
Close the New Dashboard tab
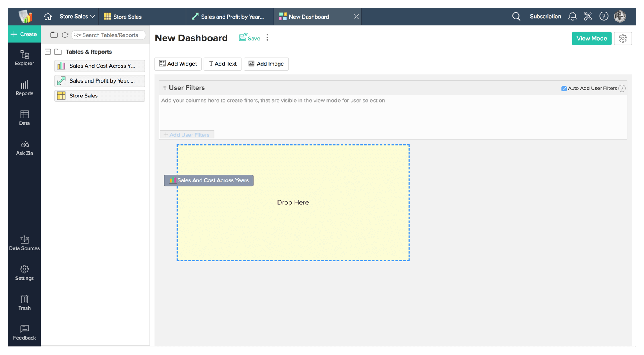pos(356,17)
